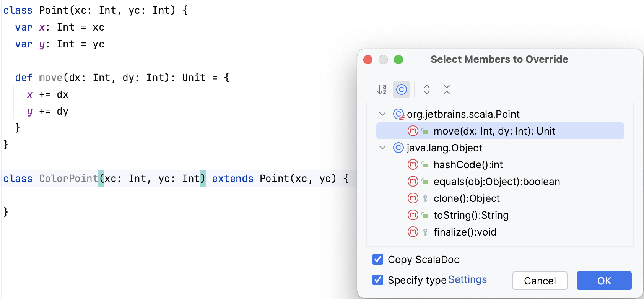The width and height of the screenshot is (644, 299).
Task: Toggle the show classes icon
Action: coord(401,89)
